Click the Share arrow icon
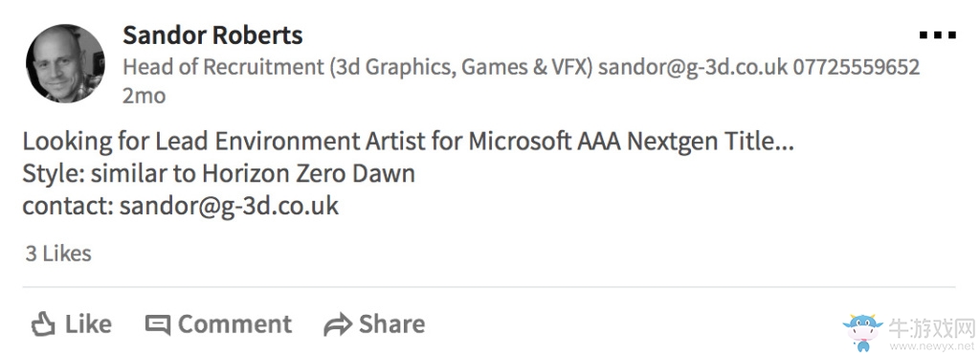Viewport: 980px width, 357px height. [x=338, y=325]
